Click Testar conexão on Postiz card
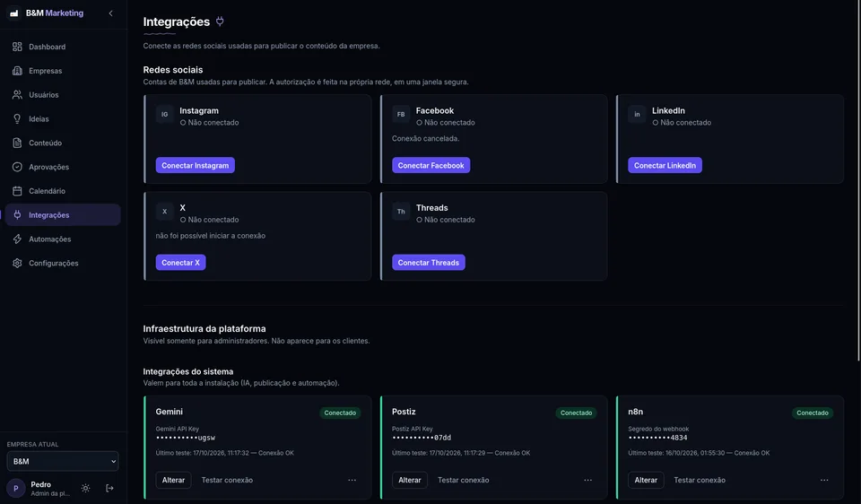 464,480
